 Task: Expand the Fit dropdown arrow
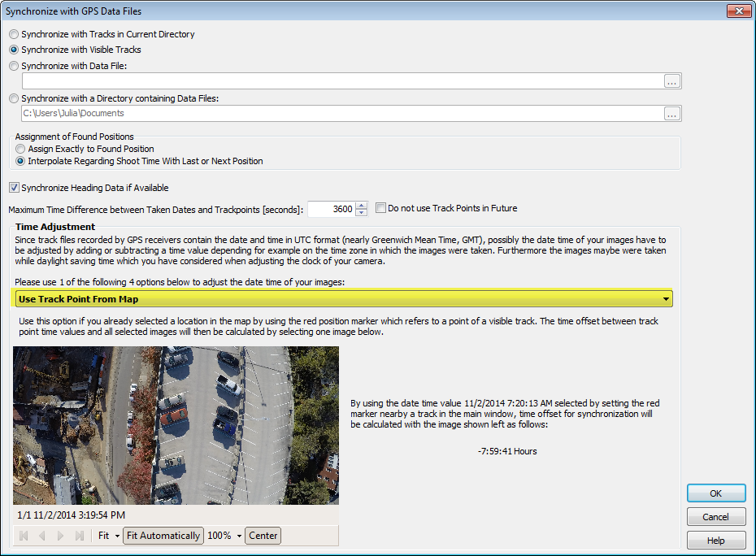[x=117, y=536]
